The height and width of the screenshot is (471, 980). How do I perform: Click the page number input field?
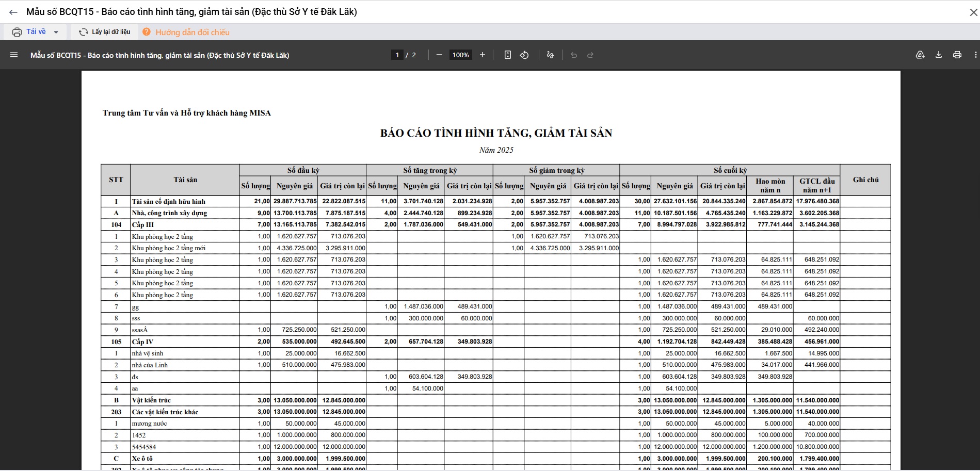click(x=397, y=55)
